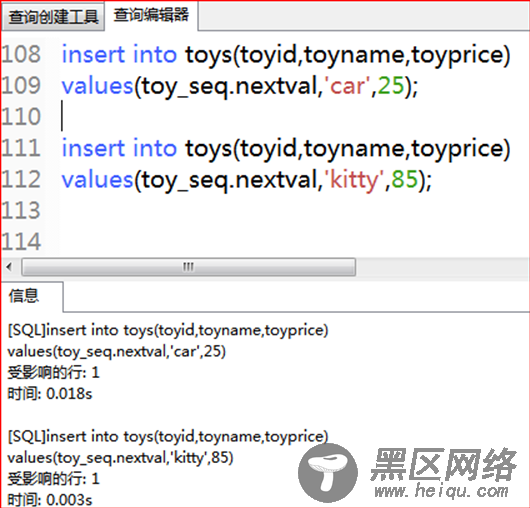Click the www.heiqu.com watermark text
The width and height of the screenshot is (530, 508).
(441, 490)
